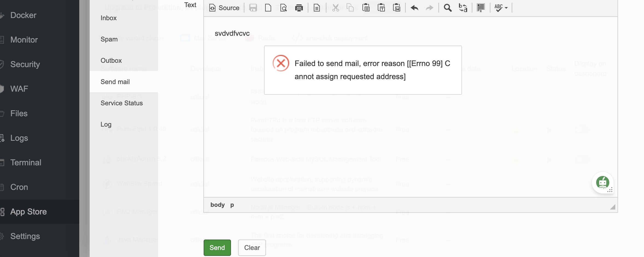Select the Paste as plain text icon

[x=381, y=8]
